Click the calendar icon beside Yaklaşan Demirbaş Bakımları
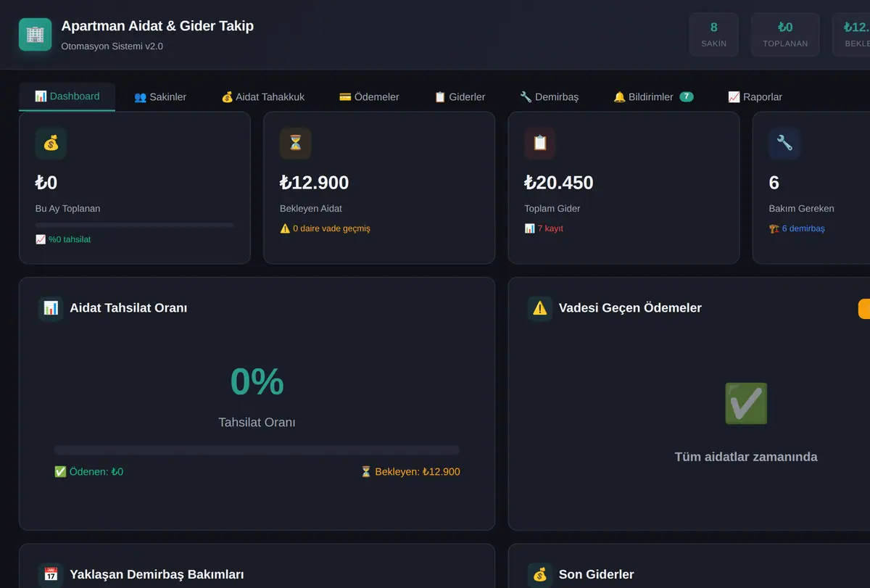Viewport: 870px width, 588px height. (x=51, y=575)
